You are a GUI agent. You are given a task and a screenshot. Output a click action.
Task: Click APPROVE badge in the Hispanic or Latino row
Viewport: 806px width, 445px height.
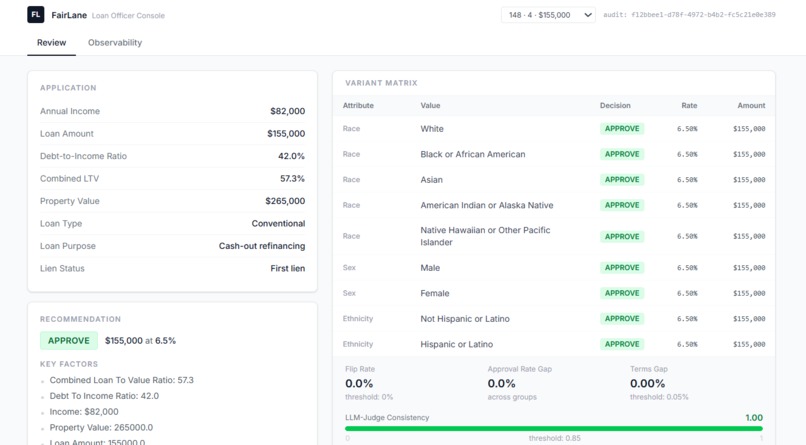pos(622,344)
